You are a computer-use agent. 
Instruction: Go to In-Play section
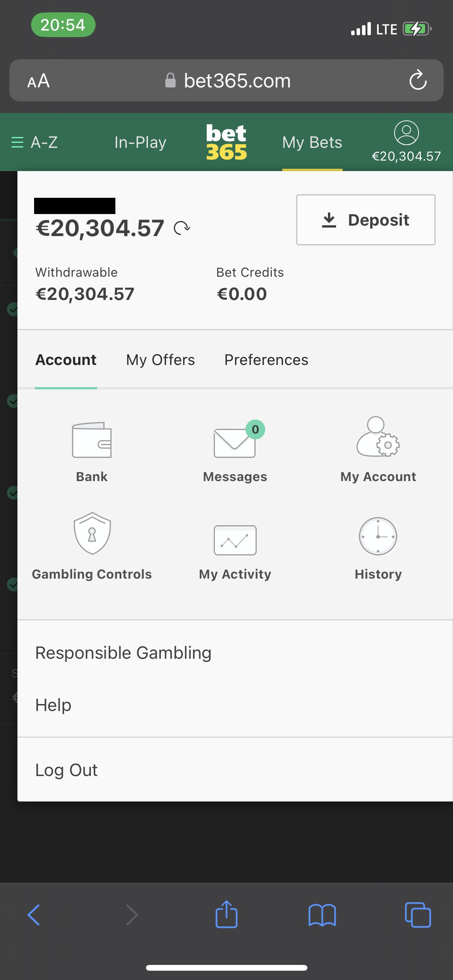coord(140,142)
